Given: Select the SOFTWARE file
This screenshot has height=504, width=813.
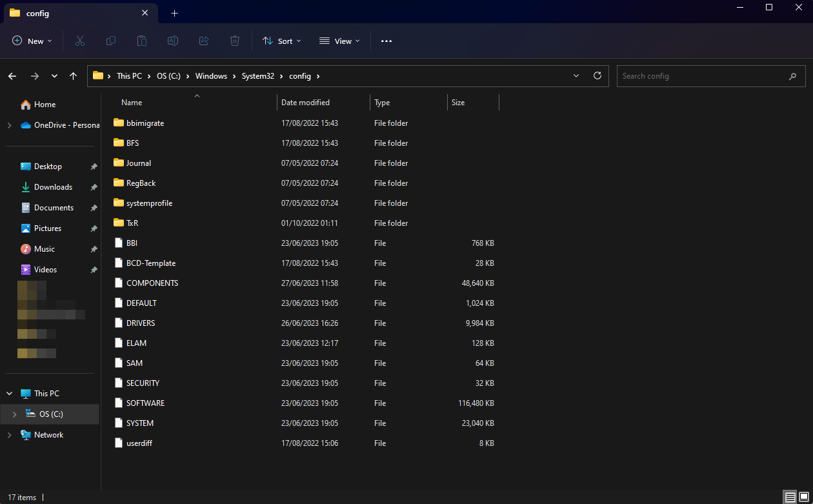Looking at the screenshot, I should [145, 403].
